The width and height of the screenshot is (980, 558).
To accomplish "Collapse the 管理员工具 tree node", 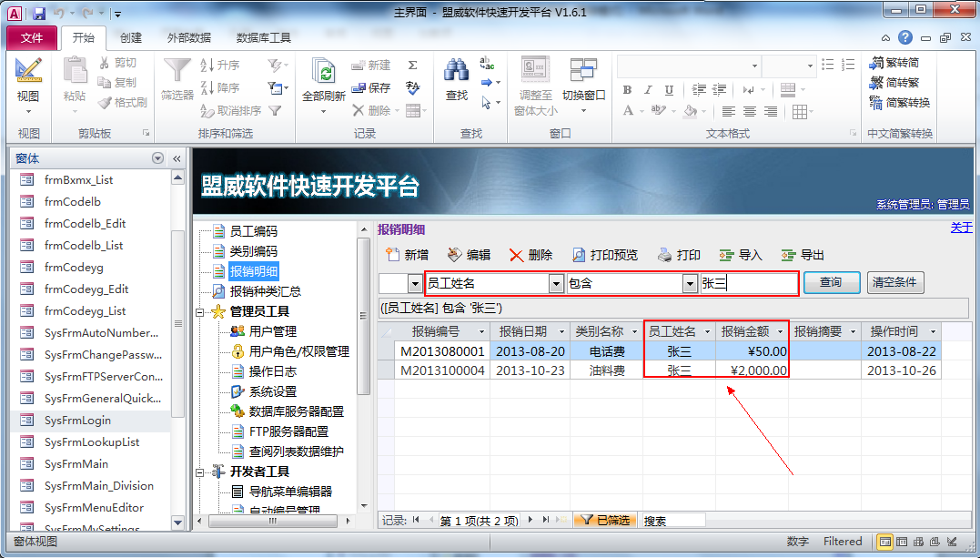I will point(200,311).
